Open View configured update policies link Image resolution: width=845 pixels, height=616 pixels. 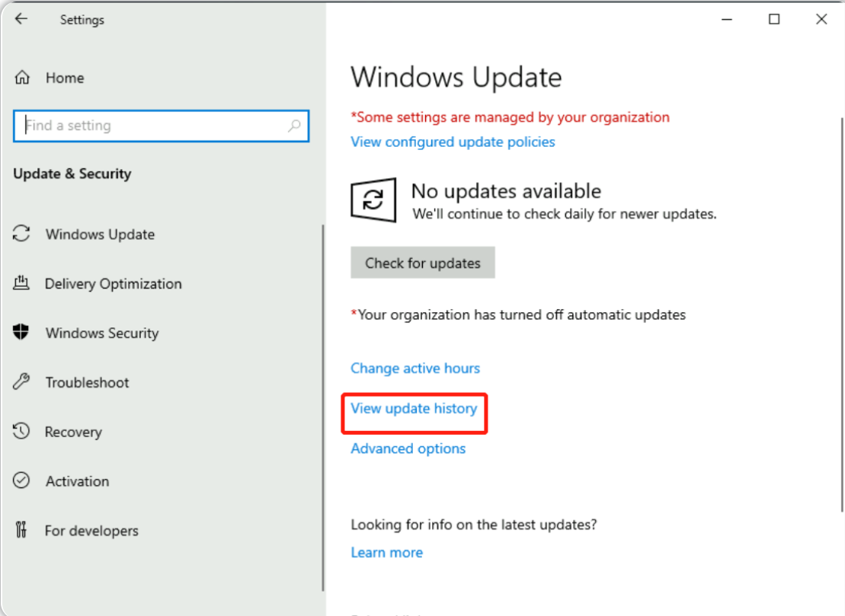(x=453, y=142)
